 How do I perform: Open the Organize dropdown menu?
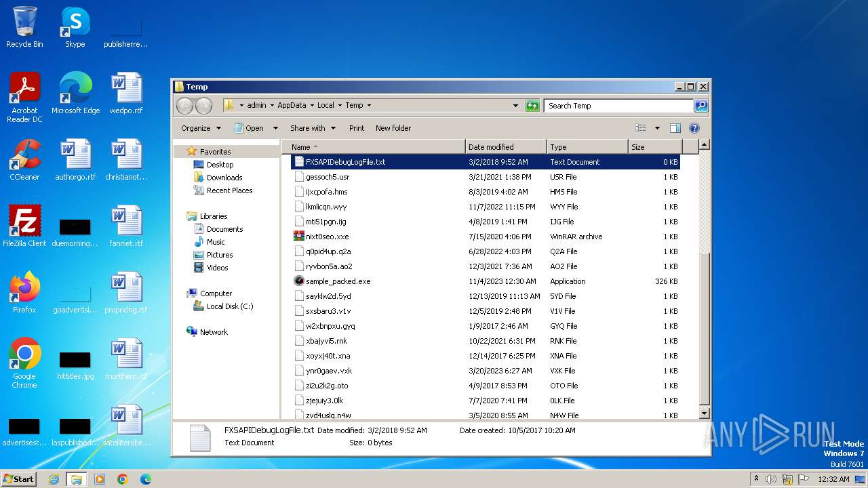tap(201, 128)
